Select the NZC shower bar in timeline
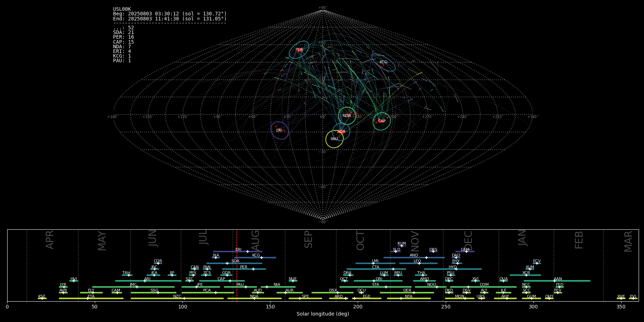 coord(177,298)
